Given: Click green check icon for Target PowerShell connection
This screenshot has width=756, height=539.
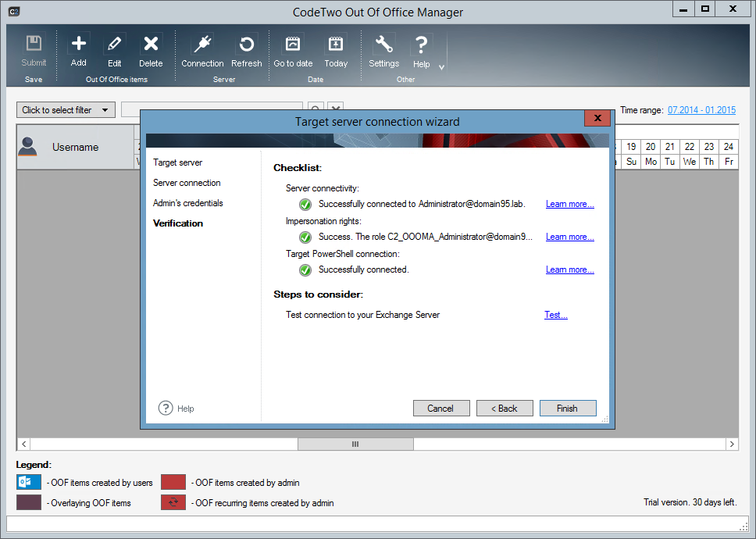Looking at the screenshot, I should pyautogui.click(x=305, y=270).
